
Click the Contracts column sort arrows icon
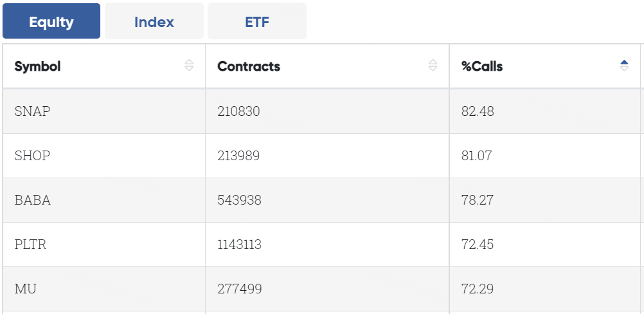[x=433, y=66]
